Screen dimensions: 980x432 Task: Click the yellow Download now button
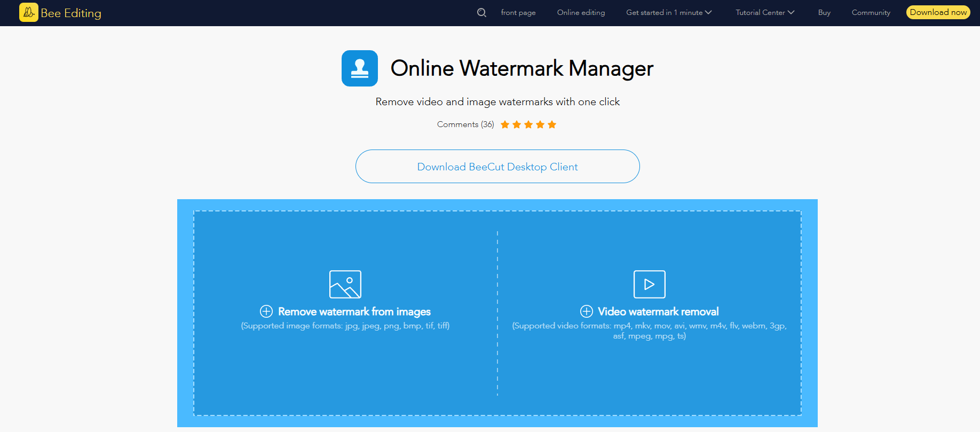click(938, 12)
